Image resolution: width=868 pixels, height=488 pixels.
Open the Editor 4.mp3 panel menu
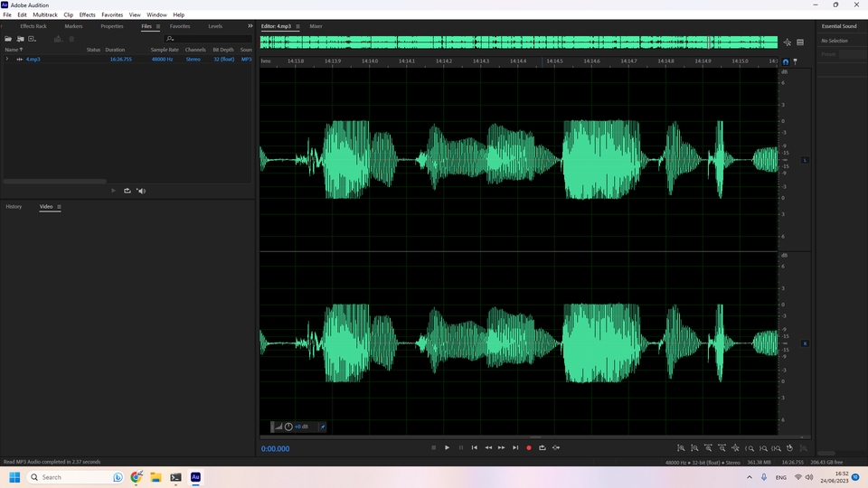(297, 26)
